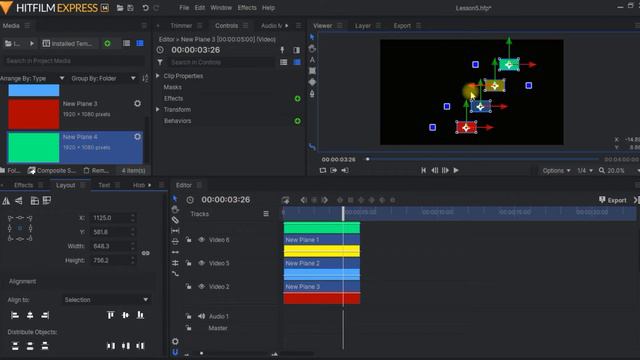The width and height of the screenshot is (640, 360).
Task: Select the Freehand mask pen tool in Viewer
Action: [312, 93]
